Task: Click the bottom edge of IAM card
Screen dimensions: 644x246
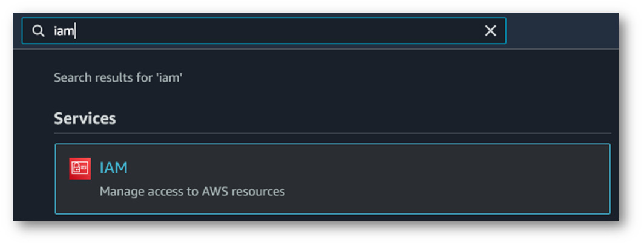Action: coord(332,213)
